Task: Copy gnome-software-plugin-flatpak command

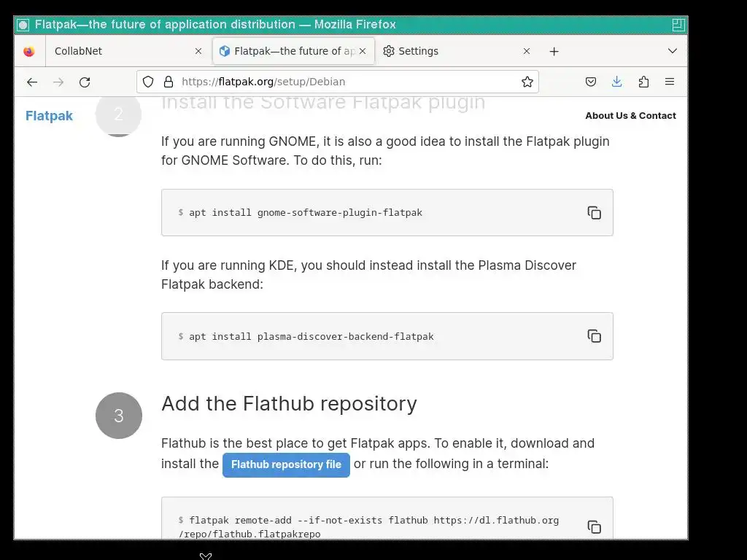Action: tap(594, 212)
